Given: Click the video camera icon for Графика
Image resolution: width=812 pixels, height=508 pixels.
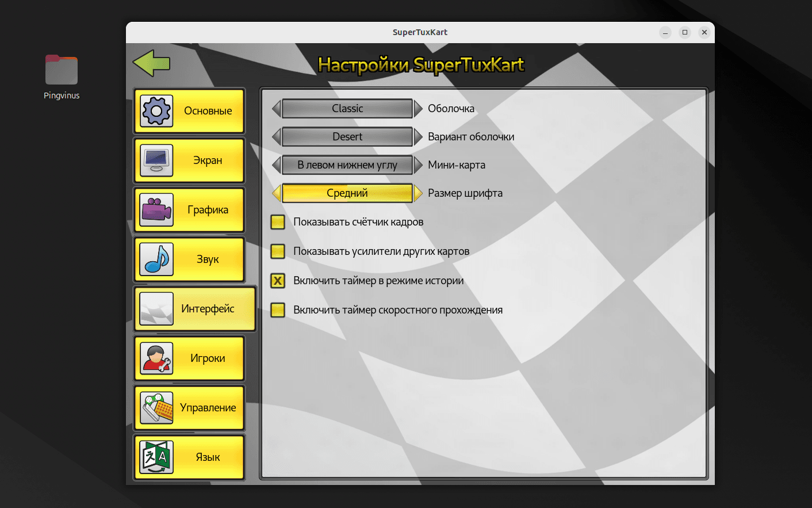Looking at the screenshot, I should [x=156, y=210].
